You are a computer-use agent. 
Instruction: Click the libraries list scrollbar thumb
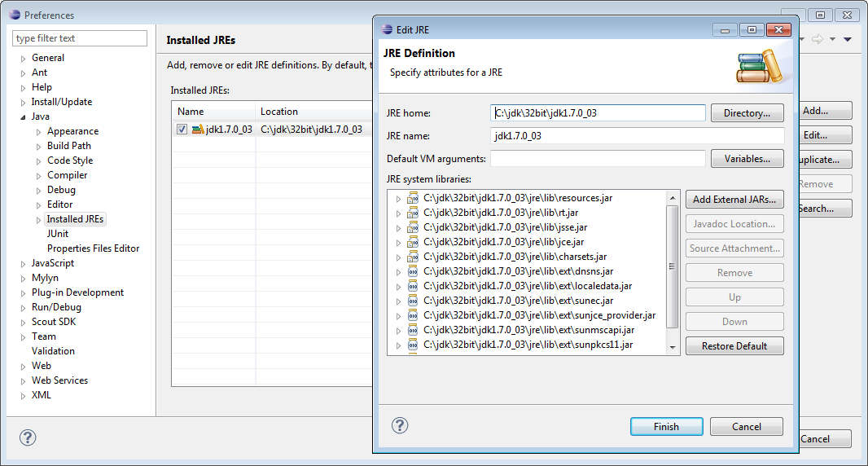[672, 266]
